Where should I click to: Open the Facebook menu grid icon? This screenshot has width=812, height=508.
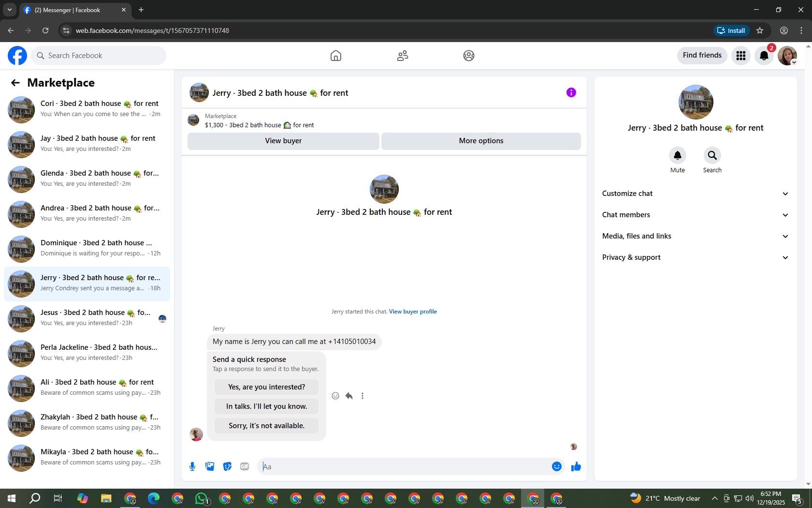tap(741, 56)
